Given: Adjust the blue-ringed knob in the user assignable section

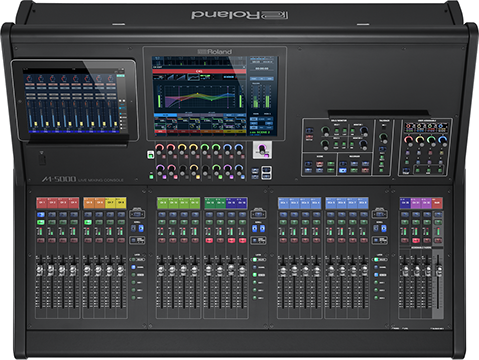Looking at the screenshot, I should [442, 140].
